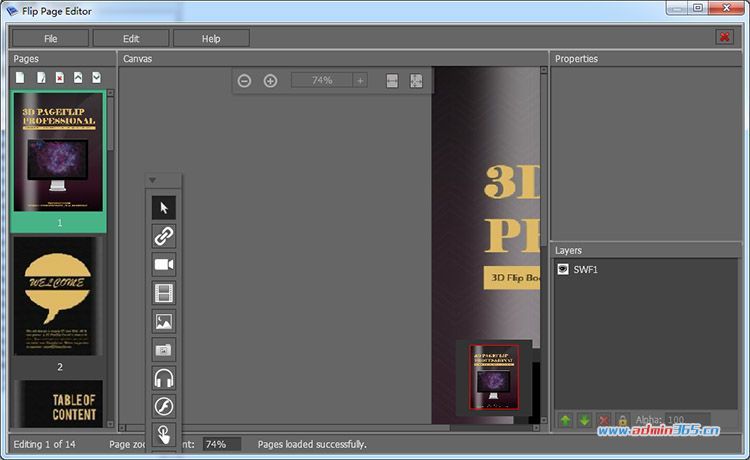This screenshot has height=460, width=750.
Task: Click the second page icon in Pages toolbar
Action: tap(41, 77)
